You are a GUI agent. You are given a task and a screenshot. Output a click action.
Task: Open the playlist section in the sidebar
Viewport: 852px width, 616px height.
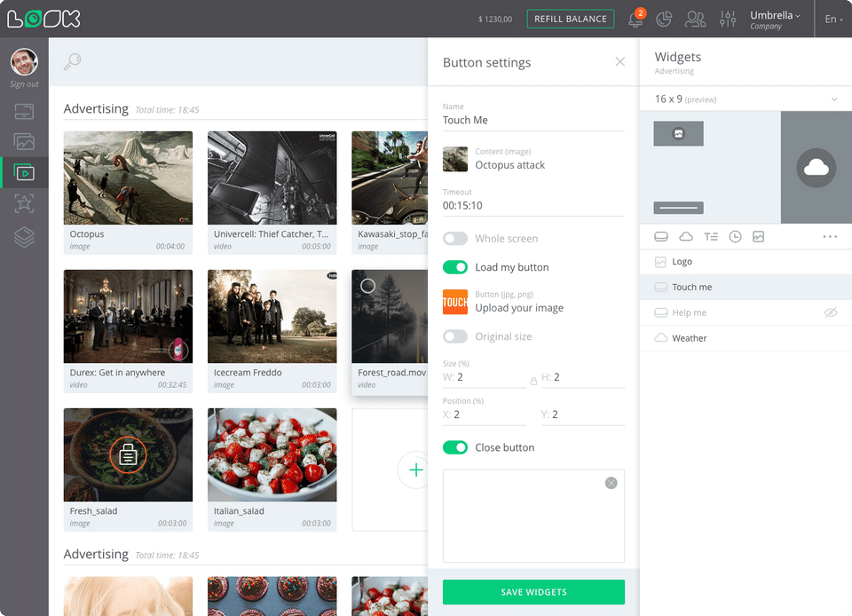[24, 173]
